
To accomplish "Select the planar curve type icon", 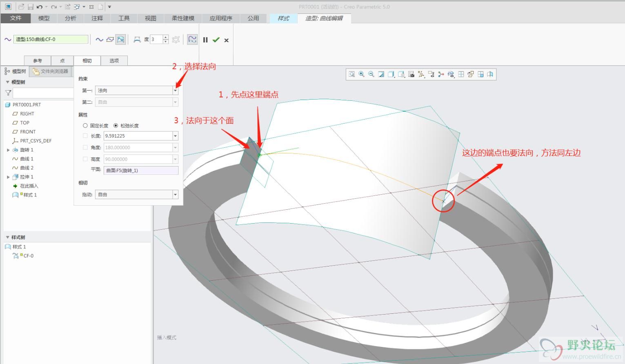I will click(x=110, y=40).
